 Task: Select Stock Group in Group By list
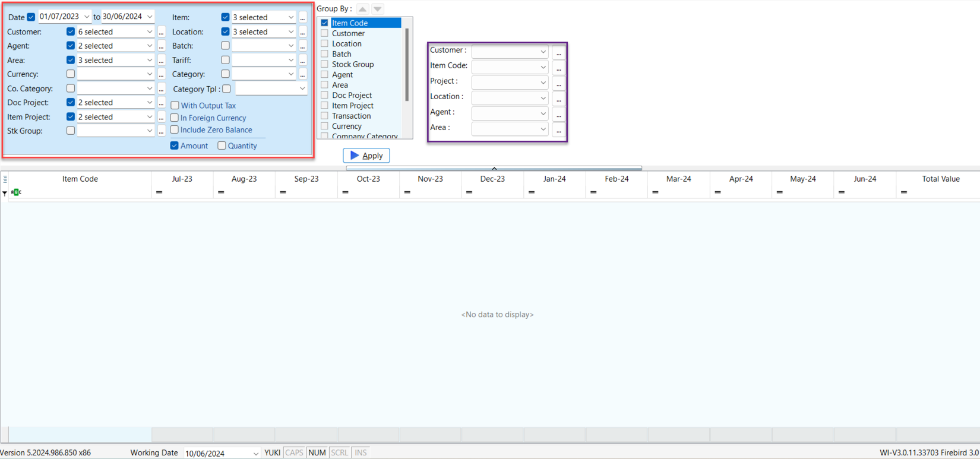[325, 65]
